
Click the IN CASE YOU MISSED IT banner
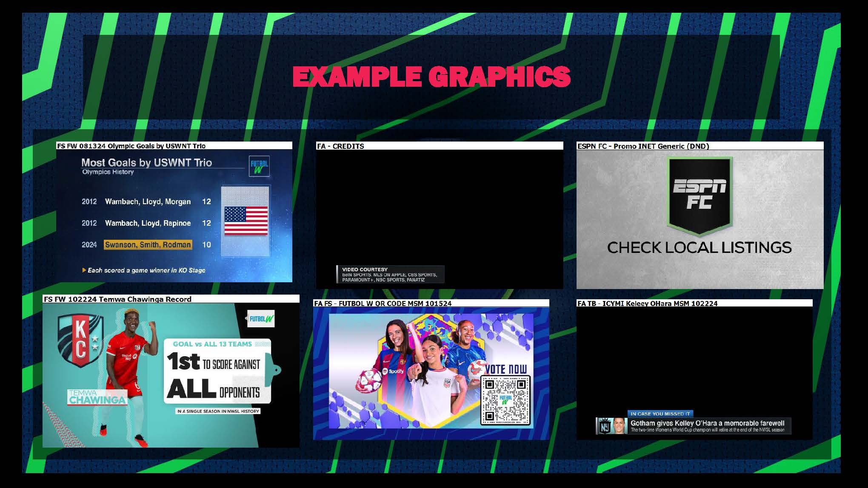[660, 414]
